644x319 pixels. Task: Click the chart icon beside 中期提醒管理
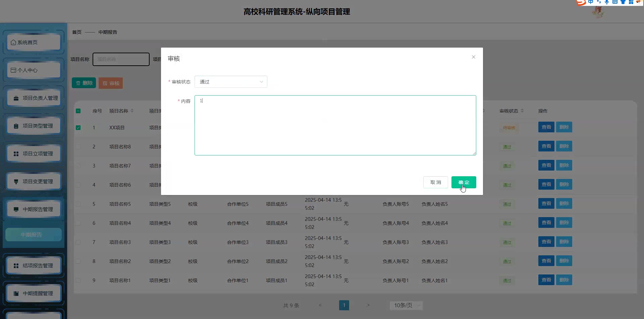click(16, 294)
